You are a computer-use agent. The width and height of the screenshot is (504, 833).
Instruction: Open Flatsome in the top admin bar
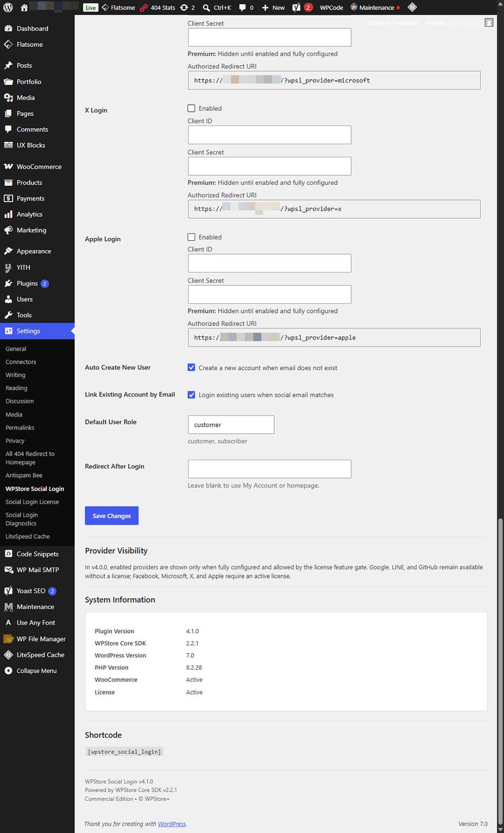coord(118,8)
